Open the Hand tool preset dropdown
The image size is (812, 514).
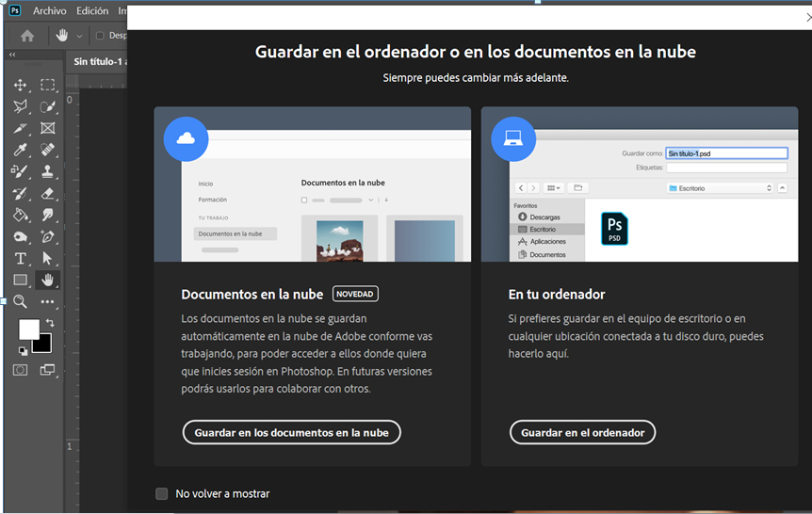click(x=79, y=36)
